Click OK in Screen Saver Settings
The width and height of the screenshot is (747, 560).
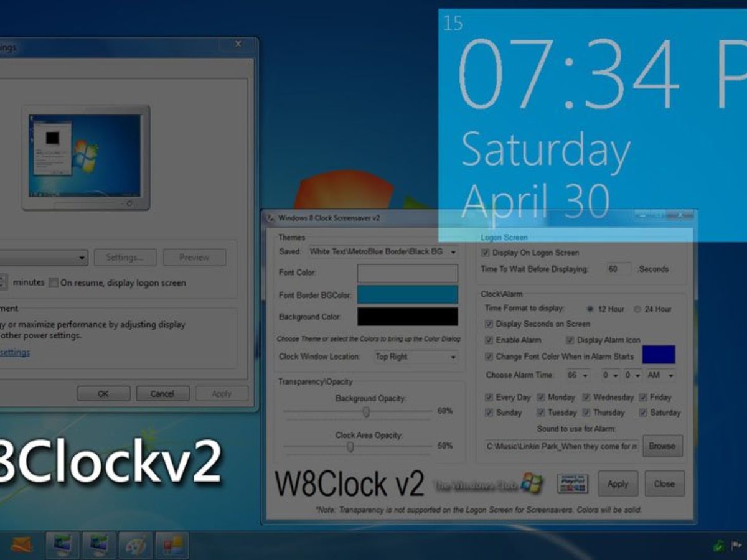(x=103, y=393)
